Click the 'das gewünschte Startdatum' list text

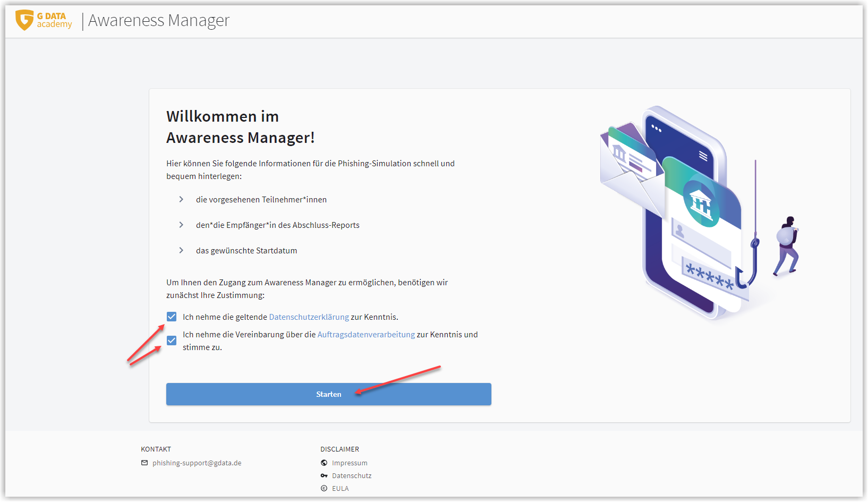[246, 250]
